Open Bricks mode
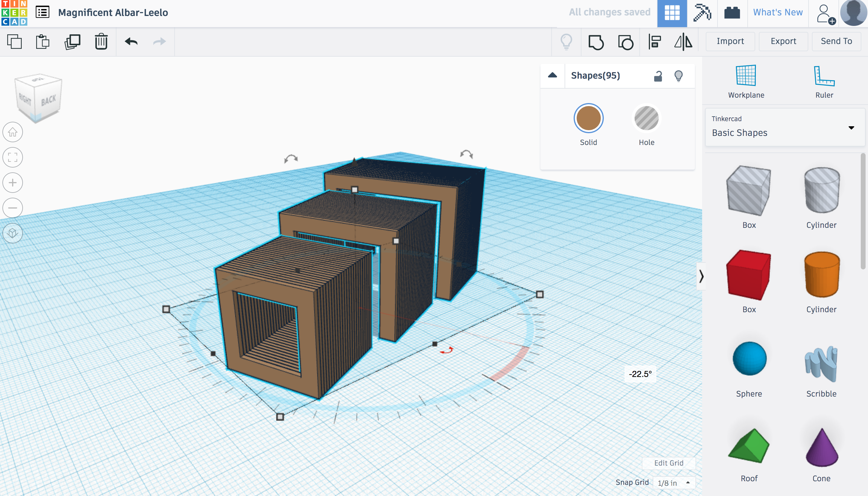Screen dimensions: 868x496 pos(732,13)
